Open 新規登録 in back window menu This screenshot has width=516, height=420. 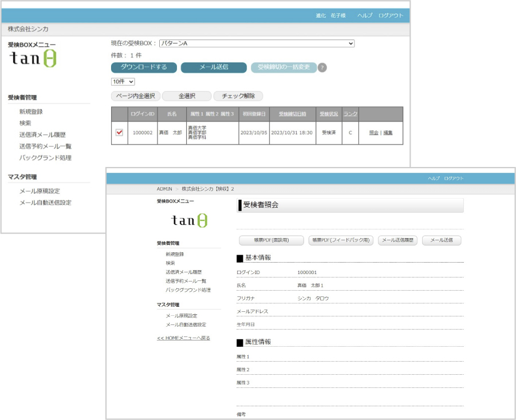click(31, 112)
